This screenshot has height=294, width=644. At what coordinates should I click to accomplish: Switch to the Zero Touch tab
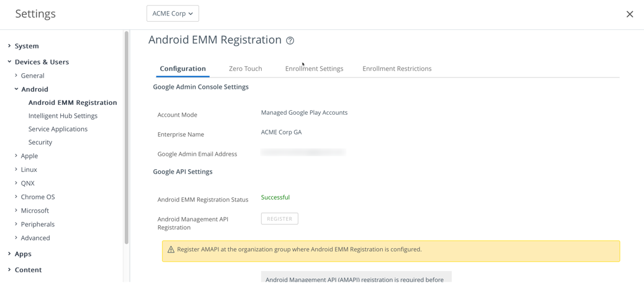point(245,69)
